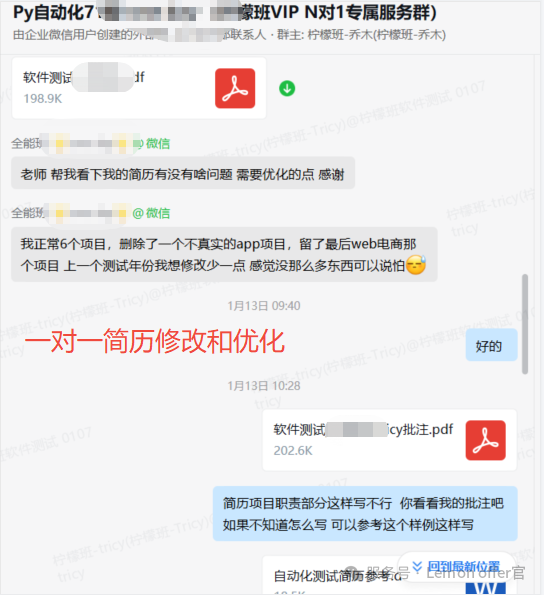The width and height of the screenshot is (544, 595).
Task: Click the sleepy sweat emoji
Action: [x=416, y=265]
